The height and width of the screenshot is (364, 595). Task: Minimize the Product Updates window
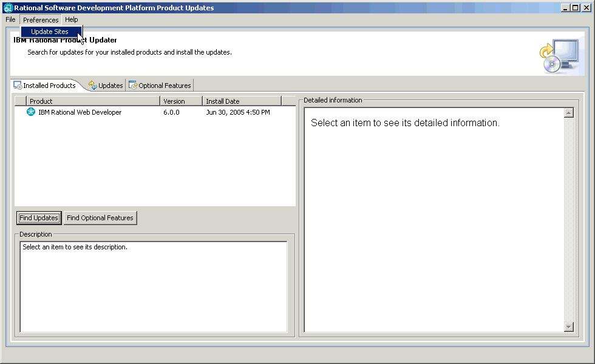(x=565, y=8)
